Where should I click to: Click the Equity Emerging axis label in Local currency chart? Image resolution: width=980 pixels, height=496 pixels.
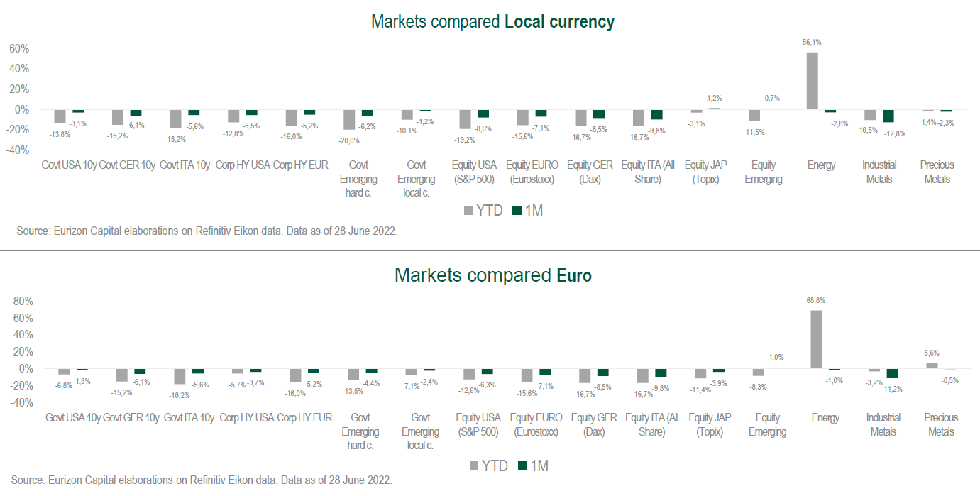[x=764, y=172]
